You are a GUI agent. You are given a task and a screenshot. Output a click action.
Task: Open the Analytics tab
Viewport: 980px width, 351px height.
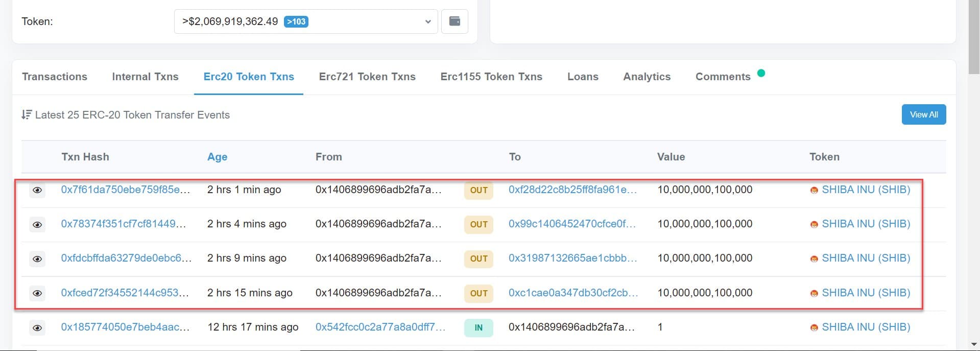647,77
